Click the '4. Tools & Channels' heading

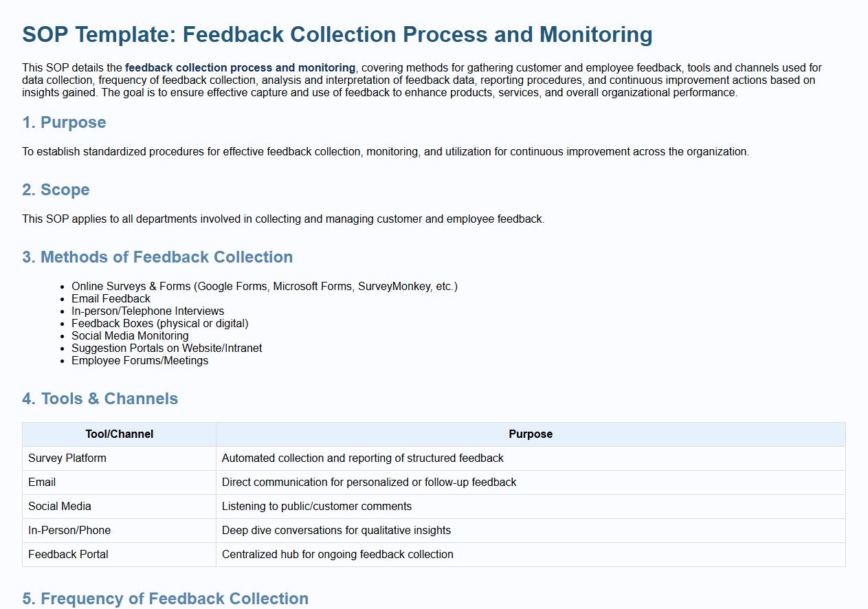[100, 399]
